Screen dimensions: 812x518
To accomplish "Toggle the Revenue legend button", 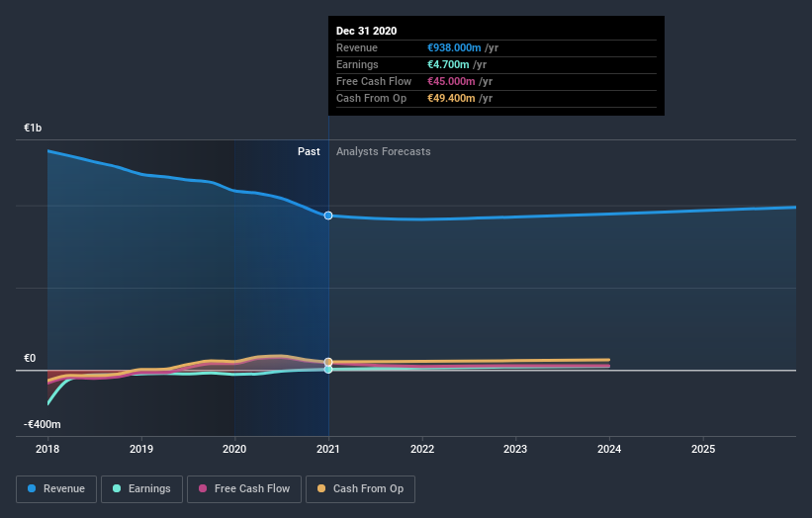I will tap(56, 489).
